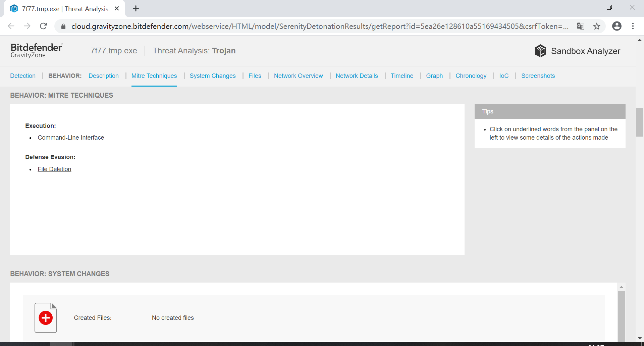Screen dimensions: 644x346
Task: Click the 'Threat Analysis: Trojan' title
Action: (x=194, y=51)
